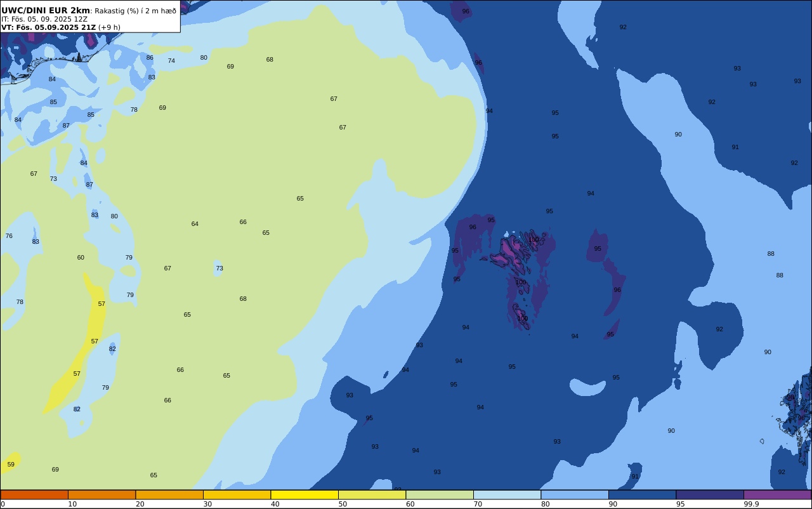
Task: Pick the indigo 95–99.9 legend swatch
Action: (710, 494)
